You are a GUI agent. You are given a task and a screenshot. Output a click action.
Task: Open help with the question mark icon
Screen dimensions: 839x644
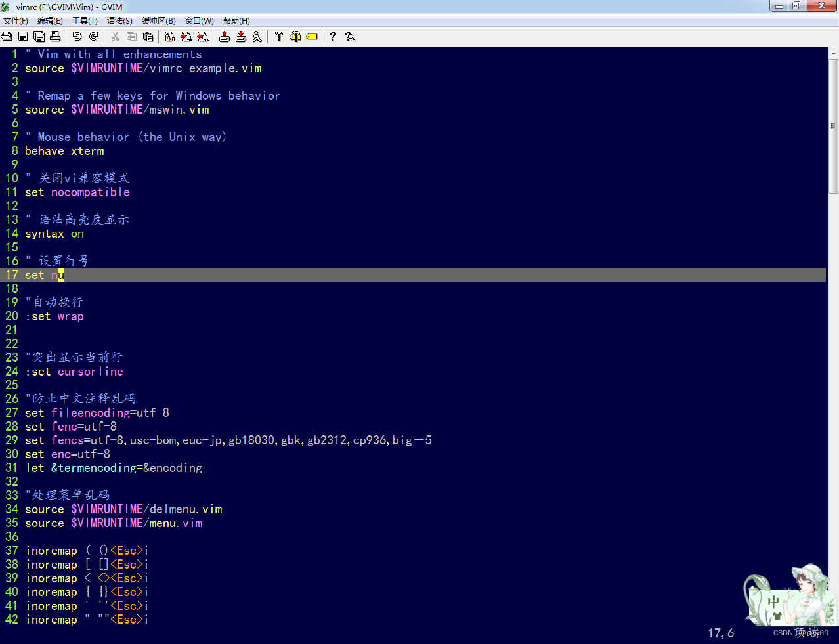tap(332, 36)
